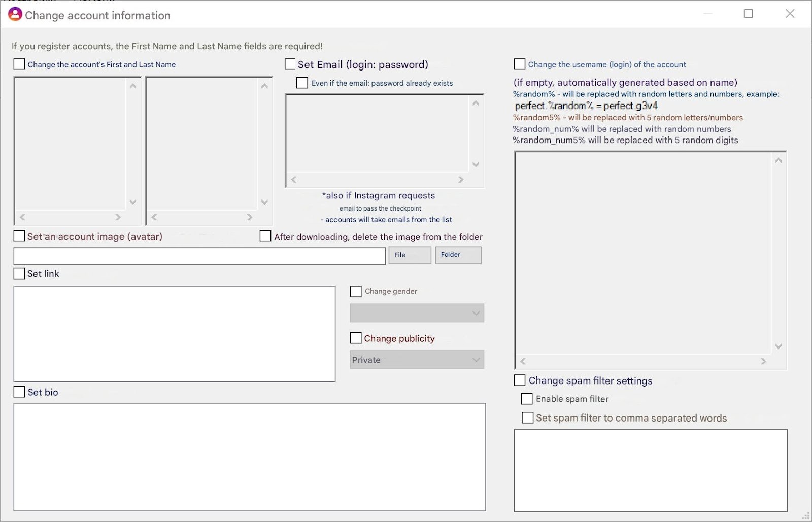The height and width of the screenshot is (522, 812).
Task: Enable Change the account's First and Last Name
Action: tap(19, 64)
